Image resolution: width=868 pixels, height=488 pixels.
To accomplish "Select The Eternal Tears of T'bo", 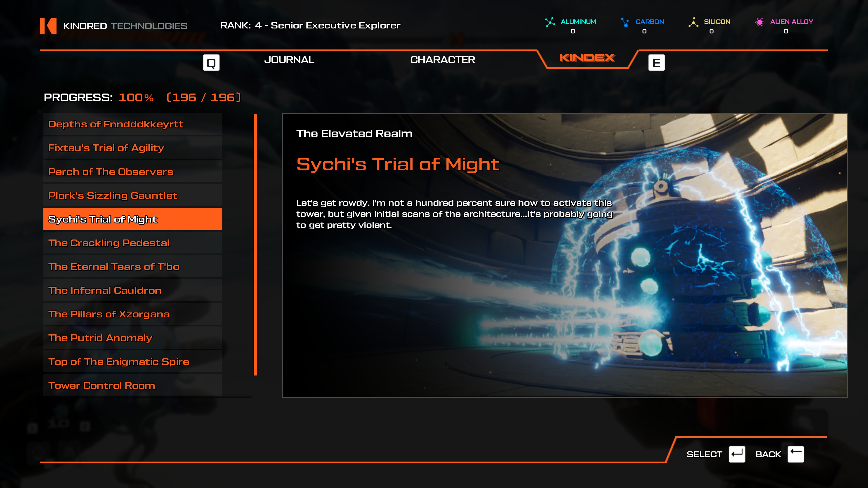I will click(132, 267).
